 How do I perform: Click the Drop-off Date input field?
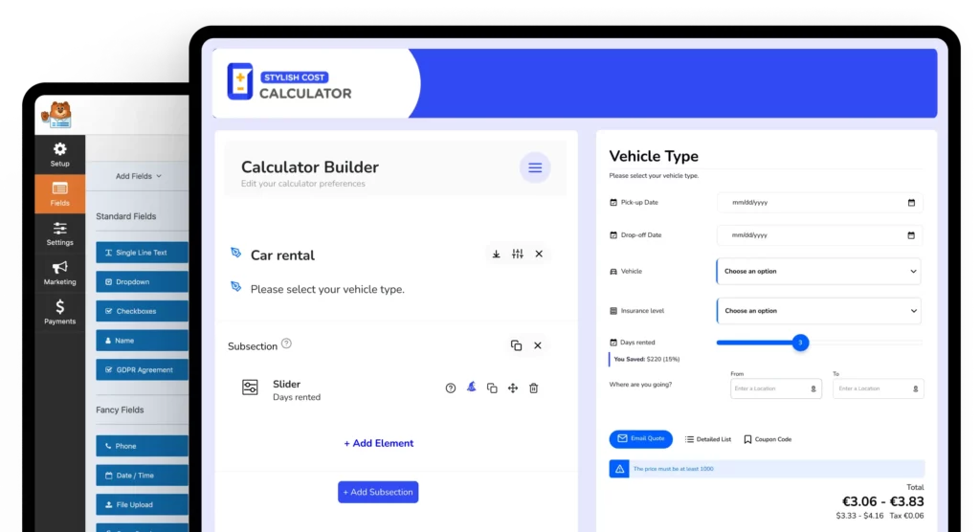(819, 235)
